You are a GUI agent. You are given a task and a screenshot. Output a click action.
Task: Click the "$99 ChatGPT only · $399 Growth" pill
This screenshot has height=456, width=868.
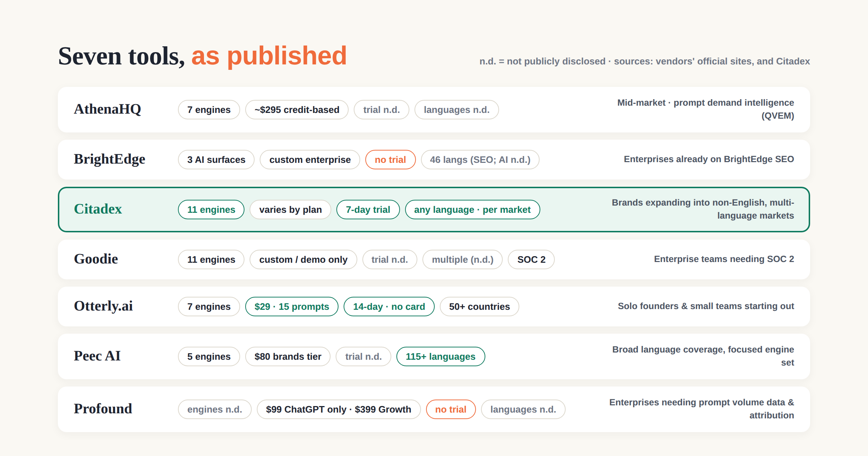tap(339, 409)
